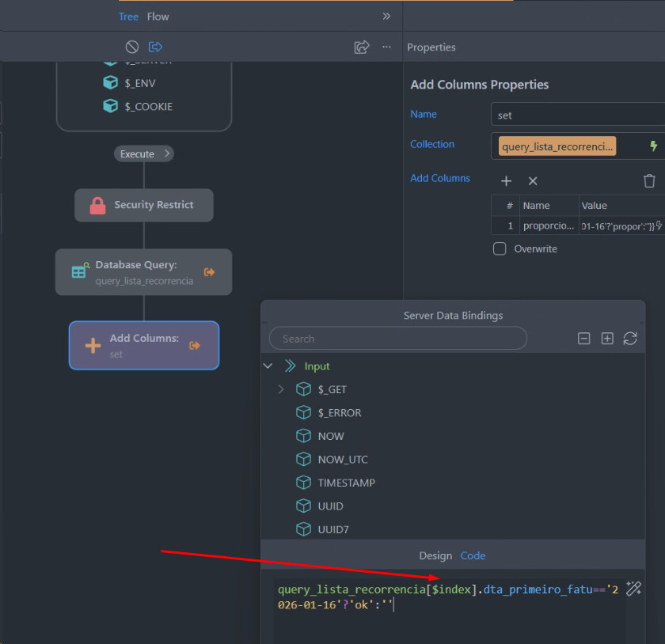Switch to the Design tab

point(435,556)
